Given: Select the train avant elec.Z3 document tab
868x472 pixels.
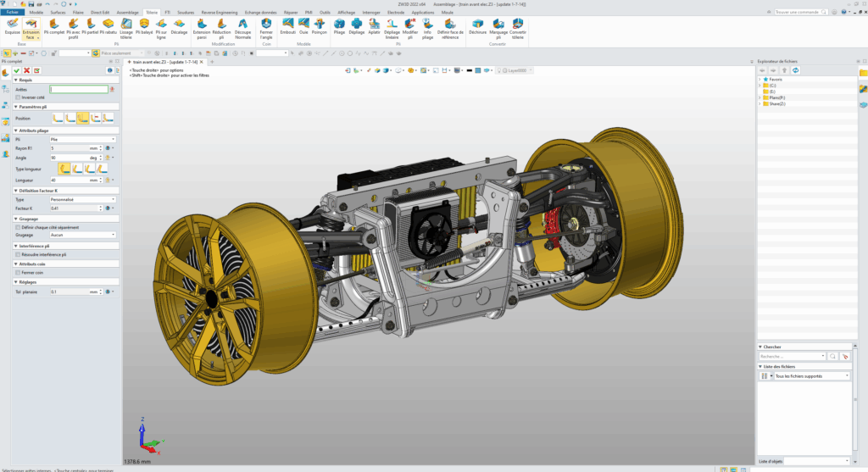Looking at the screenshot, I should 165,62.
